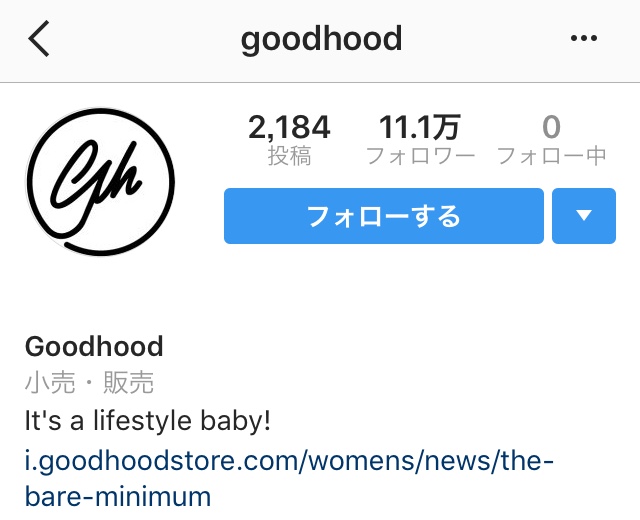Follow the account with フォローする button
This screenshot has height=520, width=640.
click(x=384, y=216)
